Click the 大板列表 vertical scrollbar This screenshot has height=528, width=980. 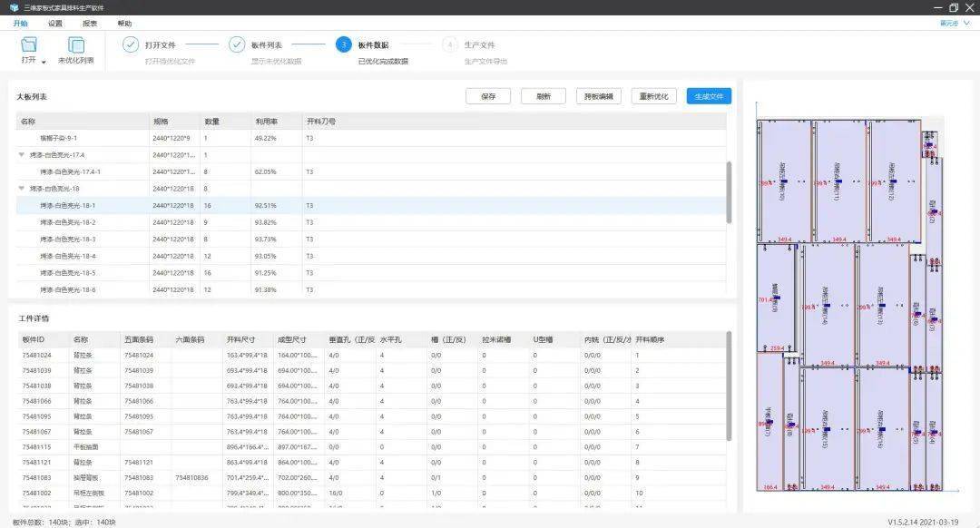coord(729,192)
